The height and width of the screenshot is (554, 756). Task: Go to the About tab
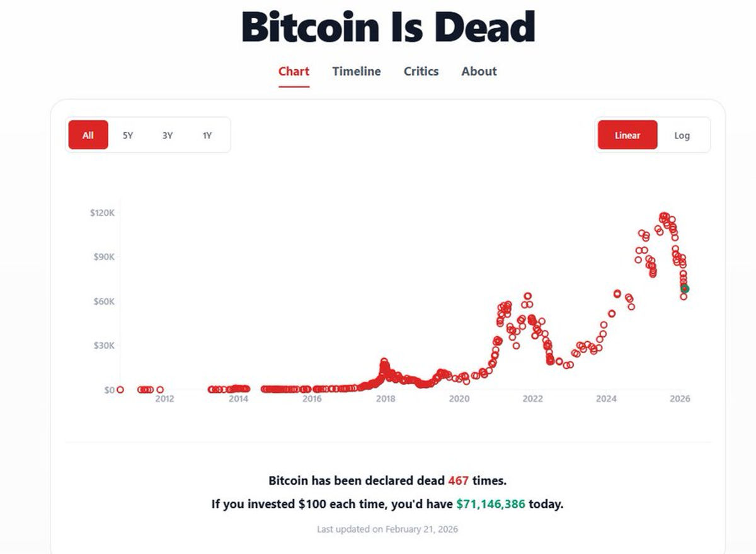(479, 71)
